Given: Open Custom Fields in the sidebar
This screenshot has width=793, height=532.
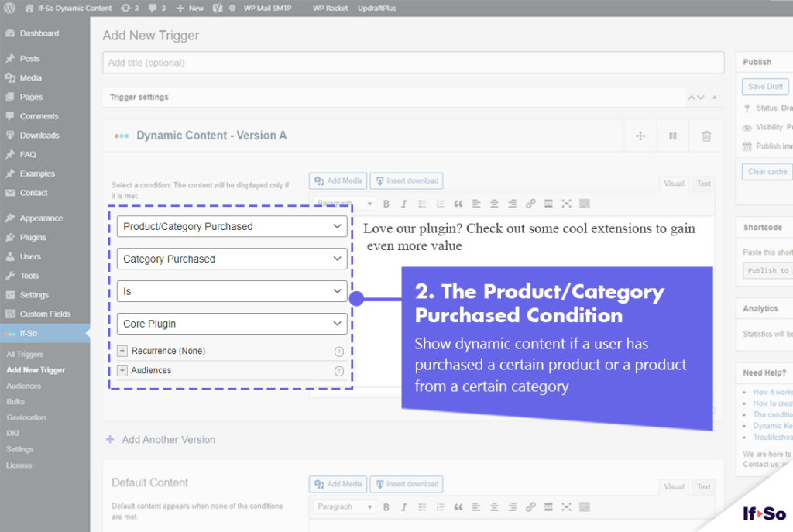Looking at the screenshot, I should click(x=45, y=314).
